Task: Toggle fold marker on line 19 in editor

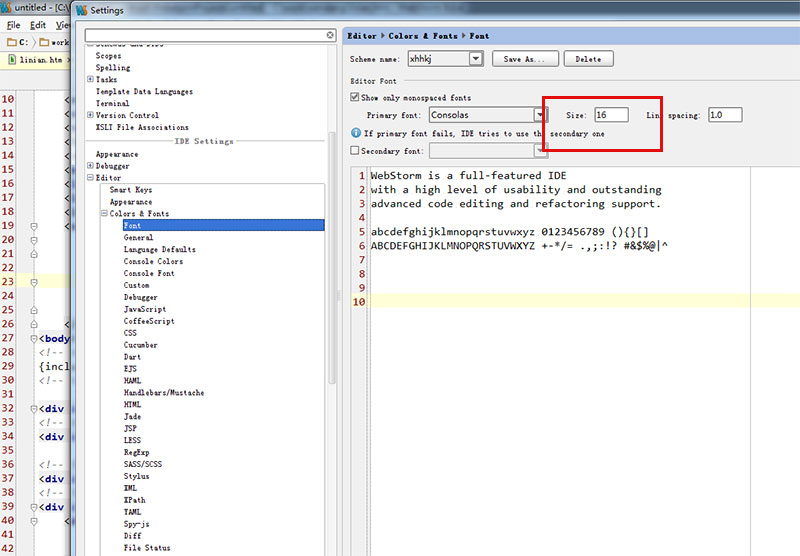Action: 34,226
